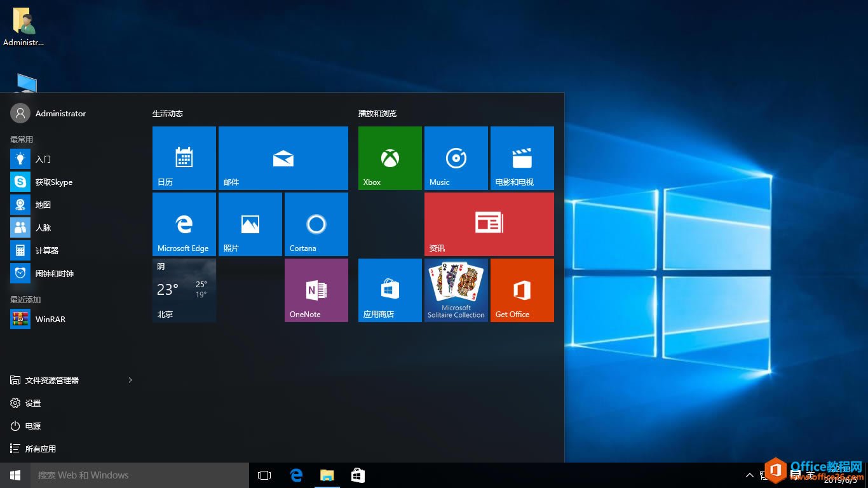
Task: Open the Beijing weather tile
Action: 184,290
